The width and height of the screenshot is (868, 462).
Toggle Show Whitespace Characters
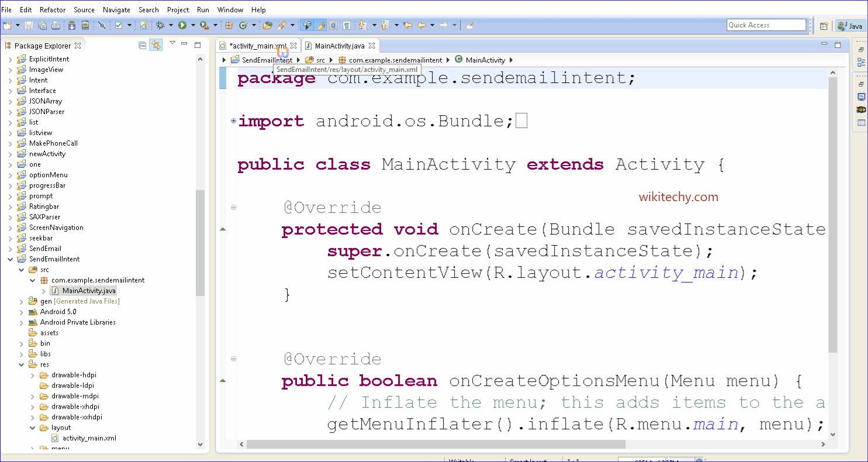coord(347,25)
